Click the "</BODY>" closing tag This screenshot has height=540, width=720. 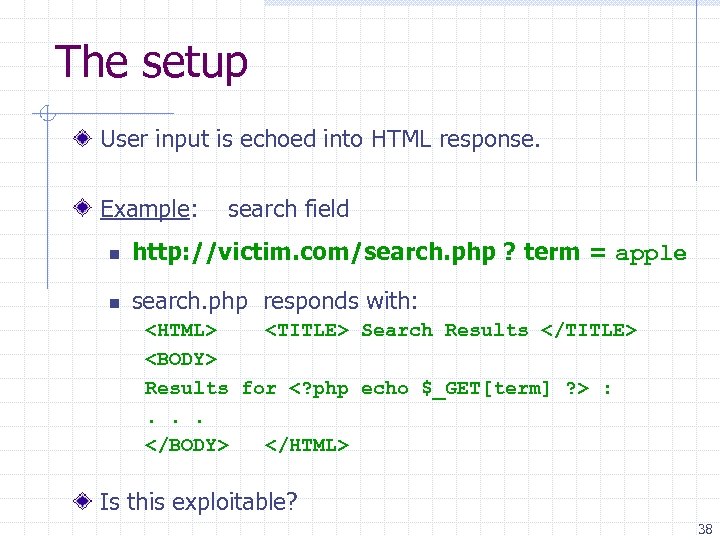click(x=186, y=445)
